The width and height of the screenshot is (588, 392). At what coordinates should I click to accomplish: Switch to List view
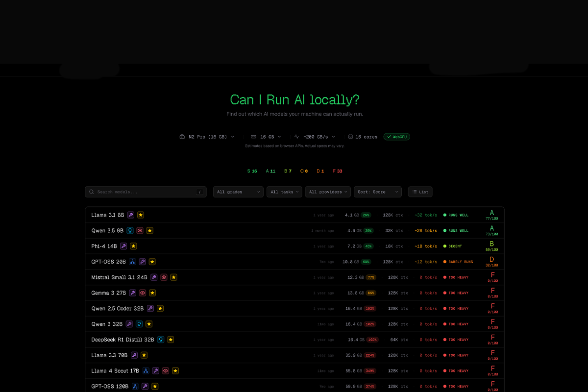(420, 192)
